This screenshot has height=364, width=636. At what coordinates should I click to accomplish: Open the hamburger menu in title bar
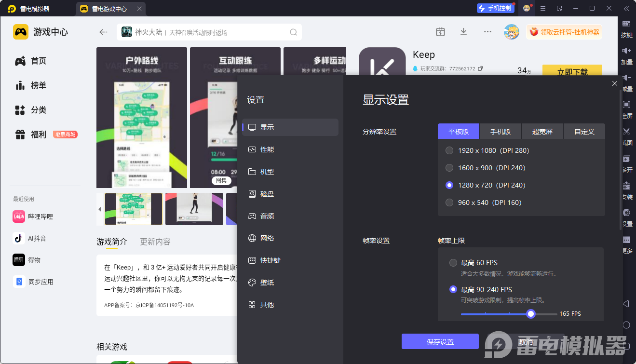(x=543, y=8)
